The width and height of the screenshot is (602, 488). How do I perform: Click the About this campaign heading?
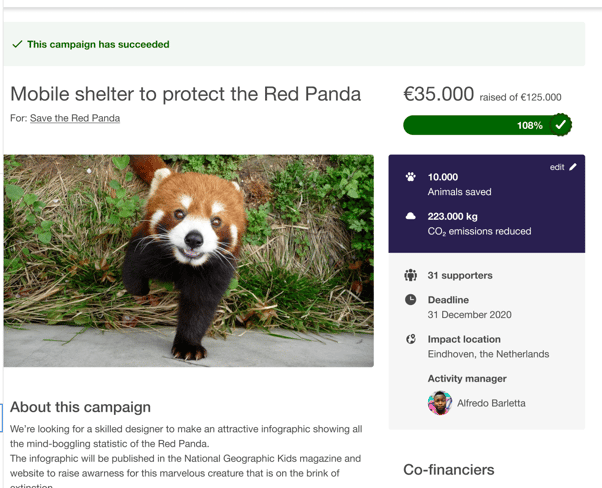coord(80,407)
